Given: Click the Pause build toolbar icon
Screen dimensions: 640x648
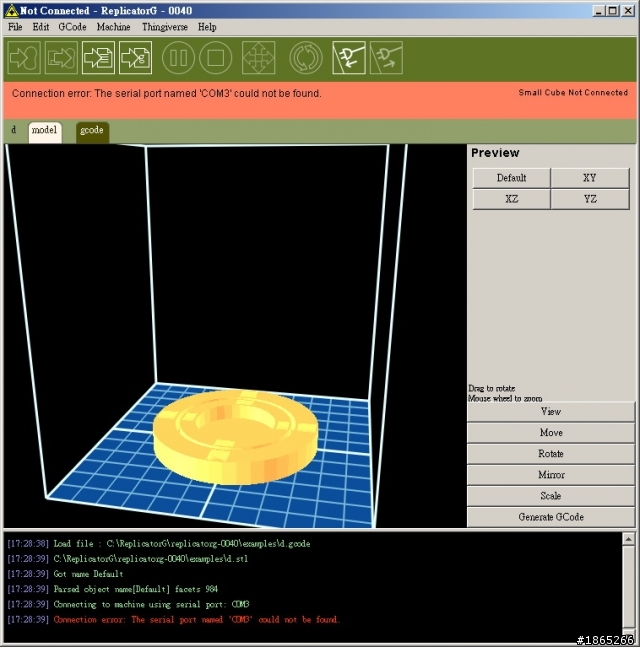Looking at the screenshot, I should click(178, 57).
